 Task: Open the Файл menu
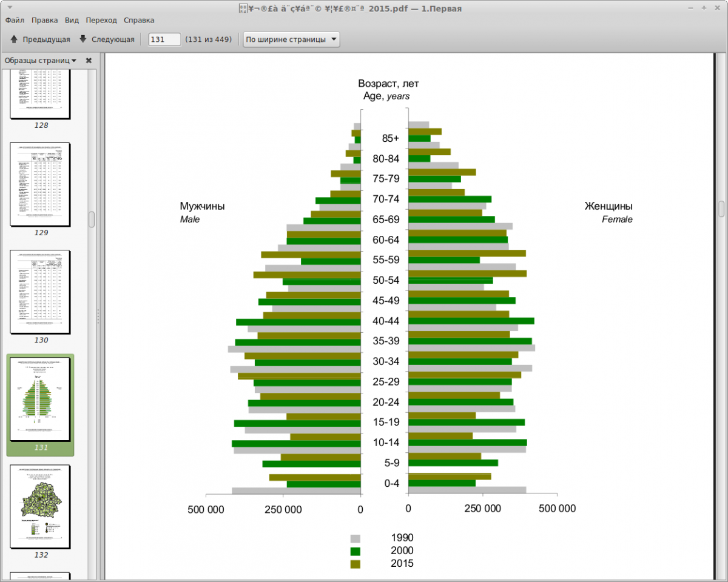(x=15, y=20)
